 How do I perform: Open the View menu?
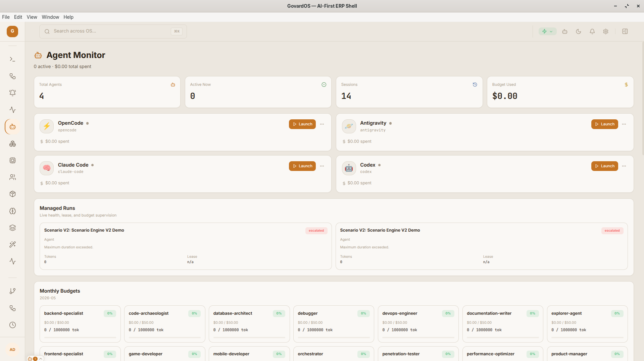click(x=32, y=17)
